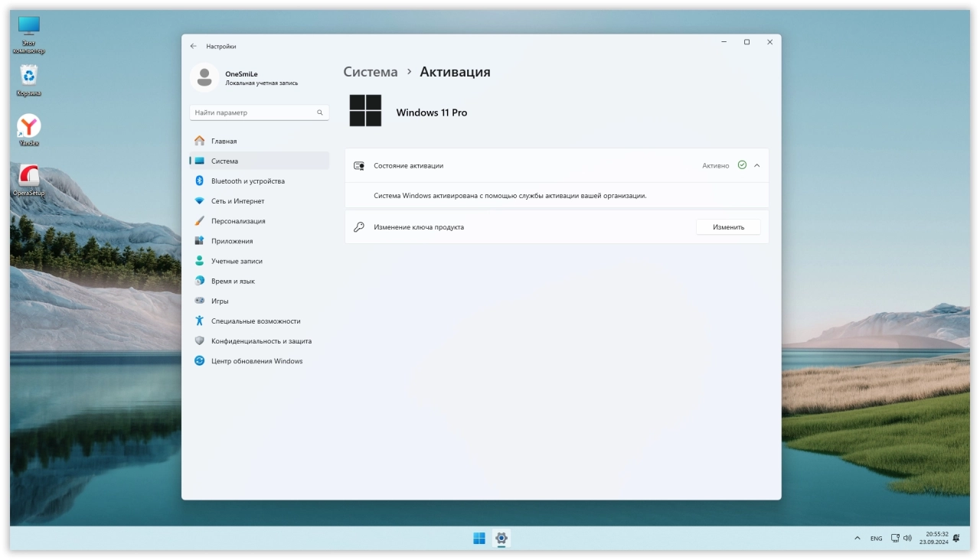The width and height of the screenshot is (980, 560).
Task: Go back using the Settings back arrow
Action: (x=193, y=46)
